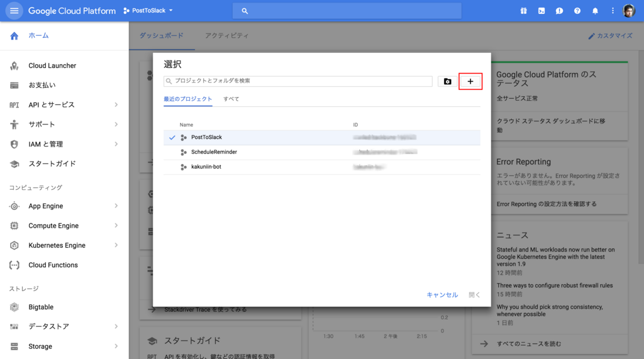Image resolution: width=644 pixels, height=359 pixels.
Task: Open the アクティビティ tab
Action: point(226,36)
